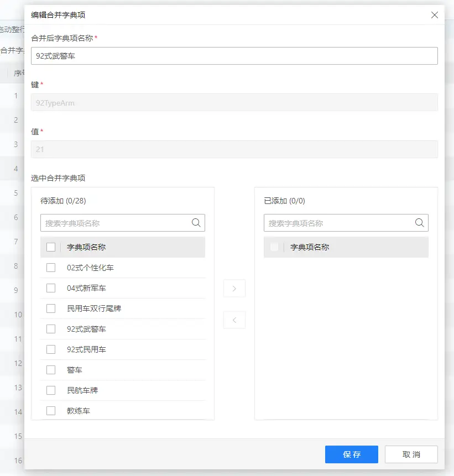
Task: Click search box in 待添加 panel
Action: point(115,223)
